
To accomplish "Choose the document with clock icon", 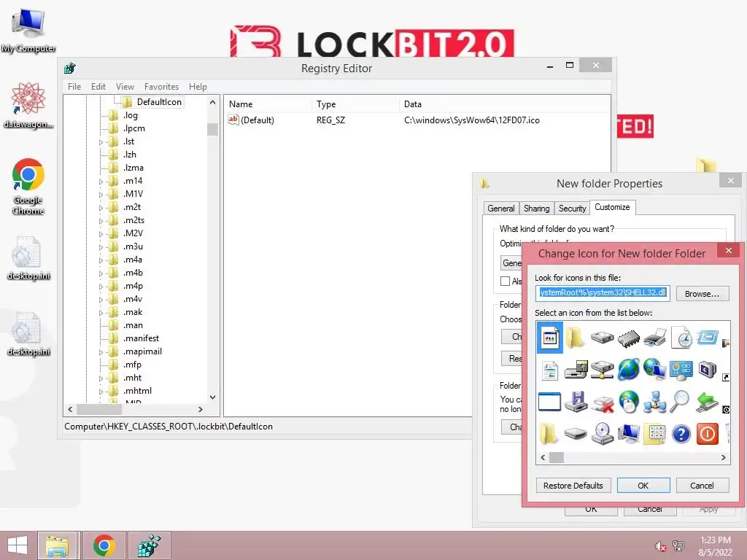I will click(681, 338).
